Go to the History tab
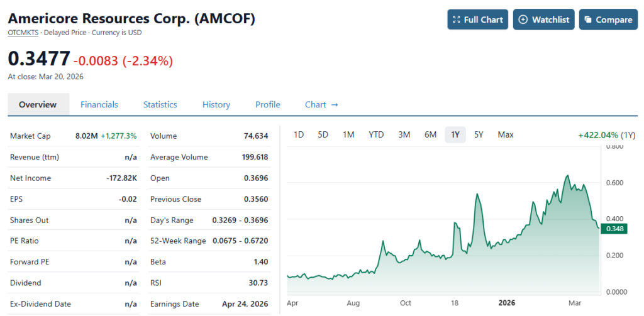Image resolution: width=644 pixels, height=316 pixels. pos(216,104)
